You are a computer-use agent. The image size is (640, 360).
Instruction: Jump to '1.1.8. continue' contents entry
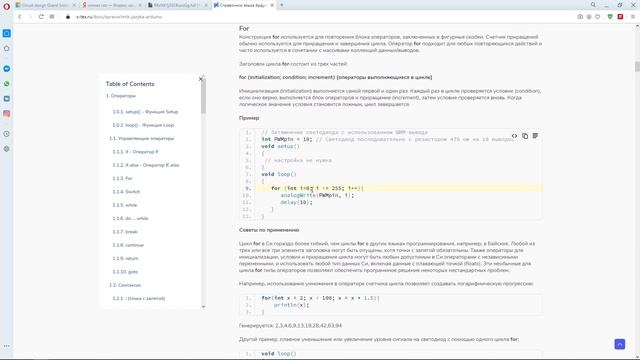(x=128, y=245)
